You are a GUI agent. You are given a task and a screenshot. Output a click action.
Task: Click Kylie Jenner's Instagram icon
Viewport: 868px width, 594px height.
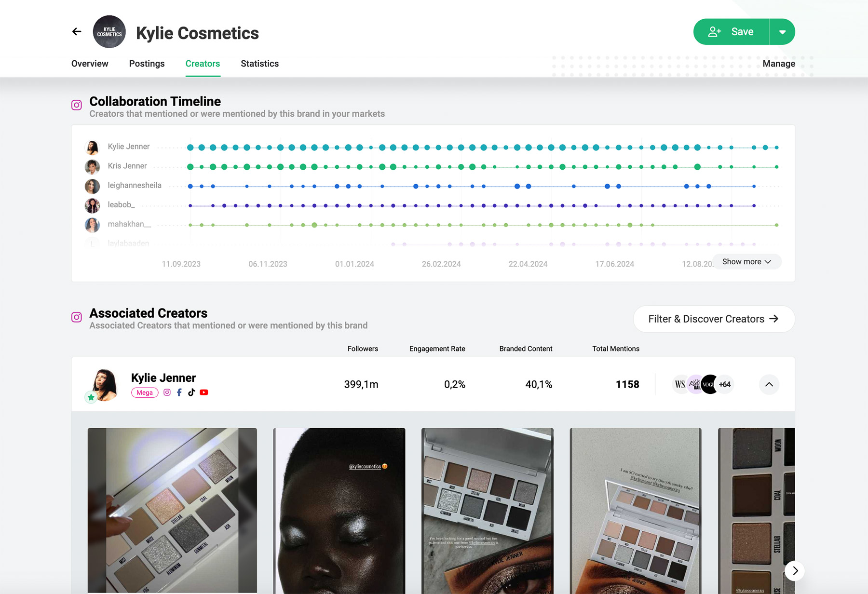click(x=167, y=392)
